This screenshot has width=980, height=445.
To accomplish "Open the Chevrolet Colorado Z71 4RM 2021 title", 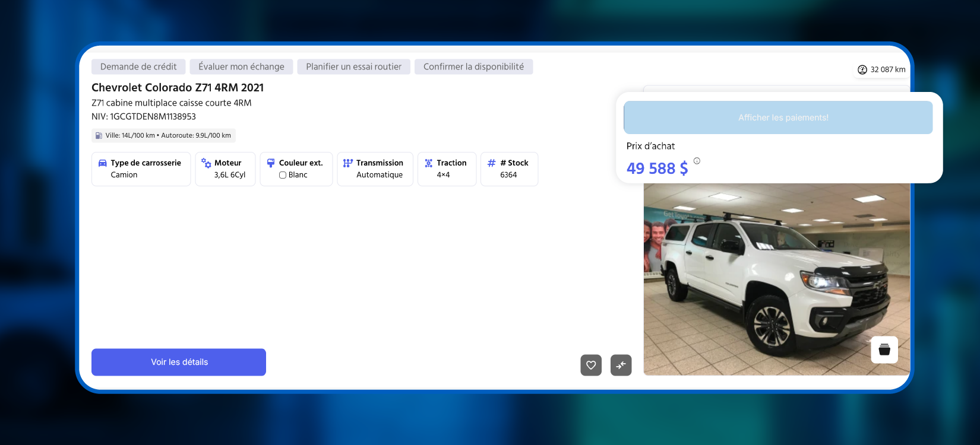I will (178, 87).
